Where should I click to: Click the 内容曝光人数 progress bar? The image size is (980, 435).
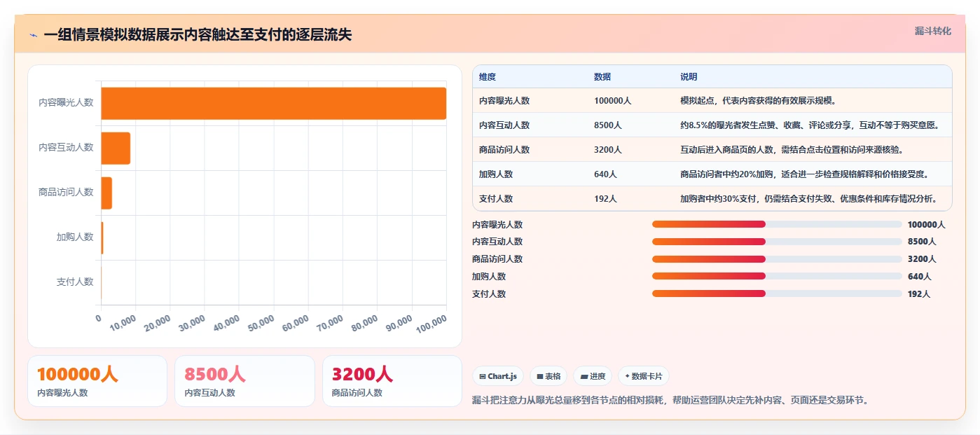(777, 224)
